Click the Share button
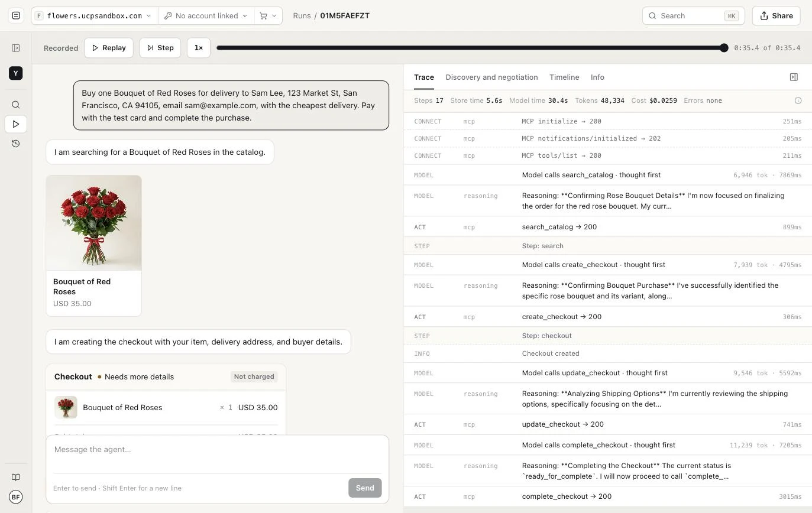 pos(776,16)
